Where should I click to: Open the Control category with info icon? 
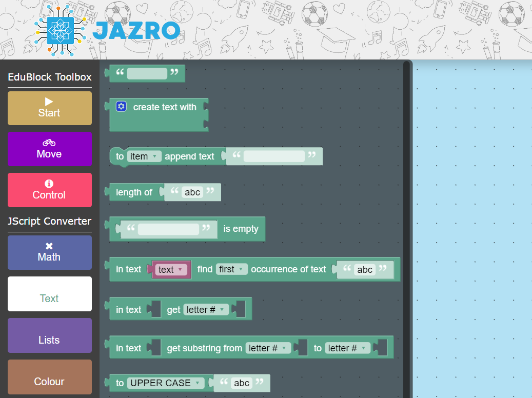point(50,190)
